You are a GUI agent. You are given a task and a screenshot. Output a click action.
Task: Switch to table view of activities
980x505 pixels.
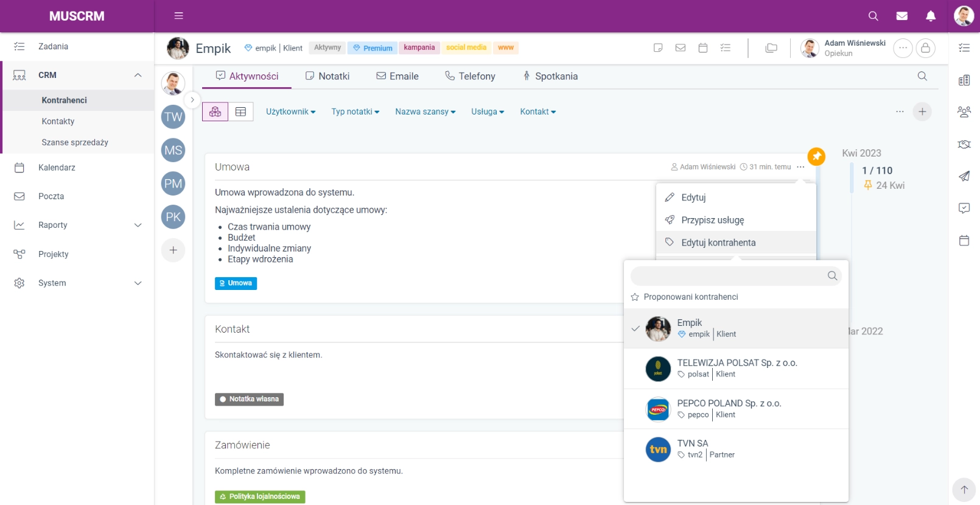tap(241, 111)
